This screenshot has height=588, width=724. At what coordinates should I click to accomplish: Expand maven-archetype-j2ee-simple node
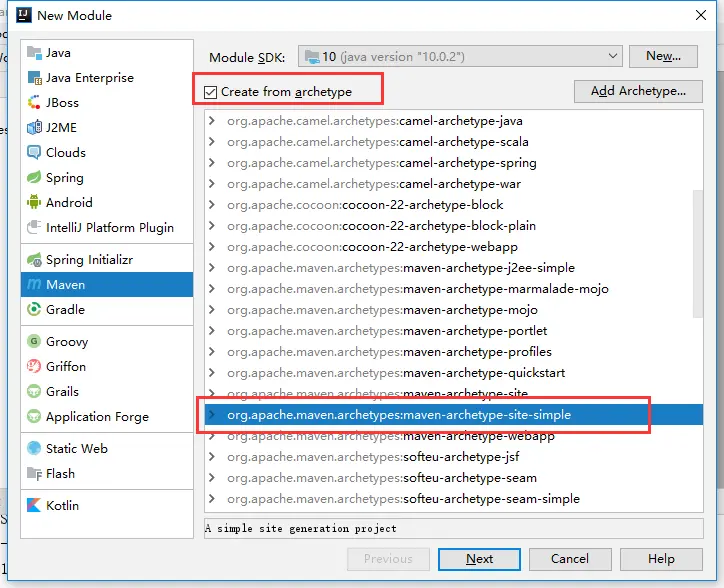212,267
